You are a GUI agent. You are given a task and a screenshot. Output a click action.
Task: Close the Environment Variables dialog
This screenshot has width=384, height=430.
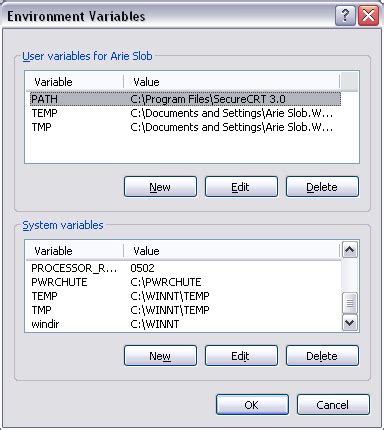368,15
